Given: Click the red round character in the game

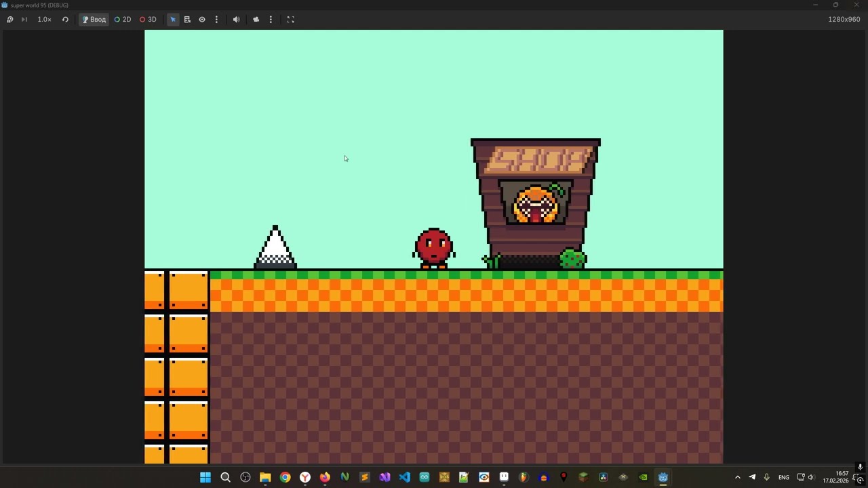Looking at the screenshot, I should click(x=434, y=248).
